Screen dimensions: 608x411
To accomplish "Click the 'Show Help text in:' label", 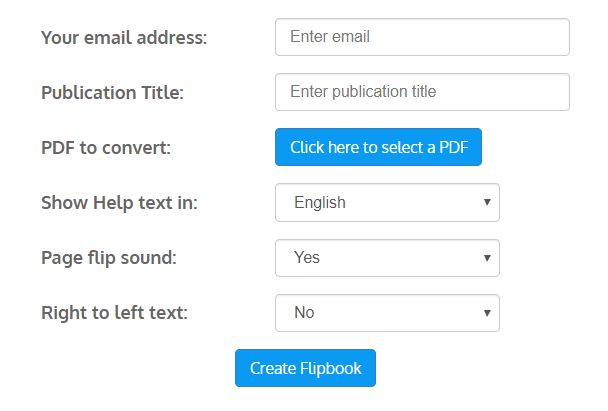I will pyautogui.click(x=119, y=203).
